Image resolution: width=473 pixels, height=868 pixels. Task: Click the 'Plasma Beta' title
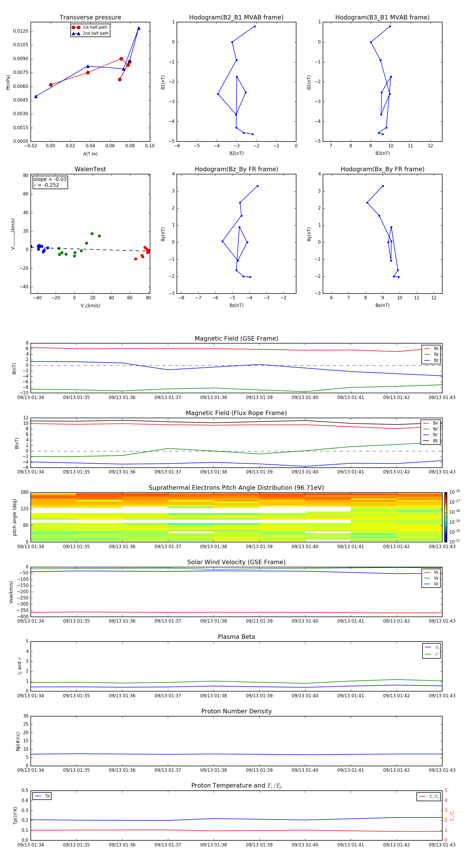coord(236,637)
